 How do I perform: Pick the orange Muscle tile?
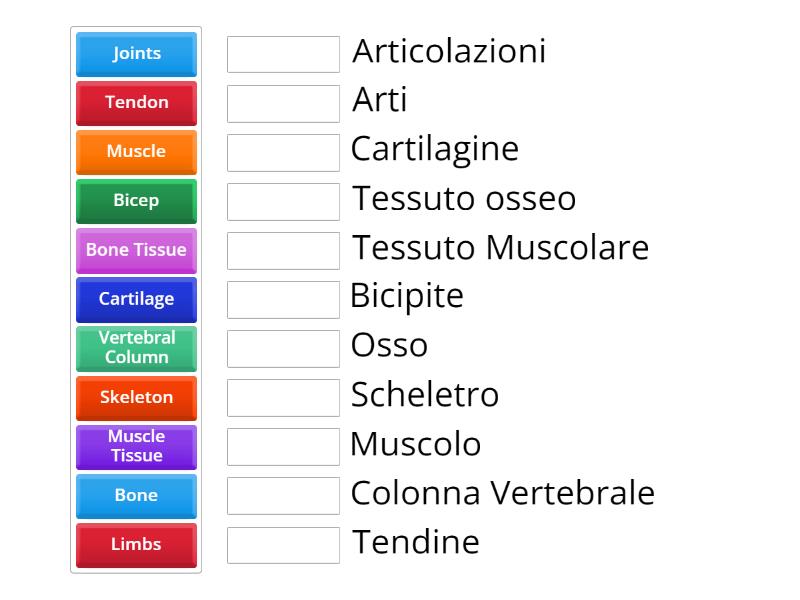(x=136, y=152)
